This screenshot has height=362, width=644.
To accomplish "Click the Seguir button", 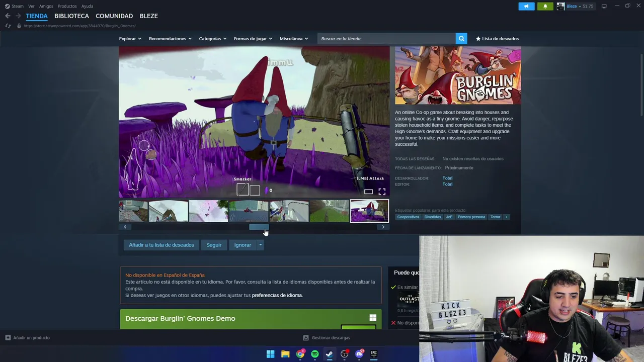I will click(x=214, y=245).
